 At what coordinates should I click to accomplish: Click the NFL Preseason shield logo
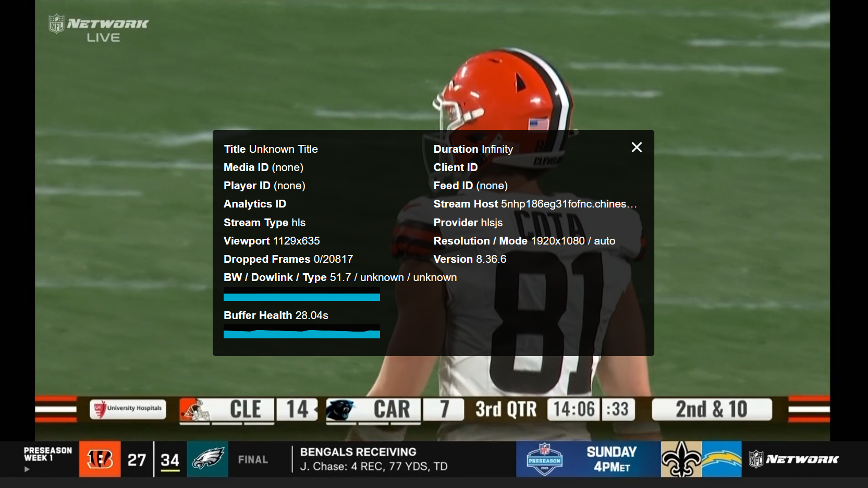544,459
